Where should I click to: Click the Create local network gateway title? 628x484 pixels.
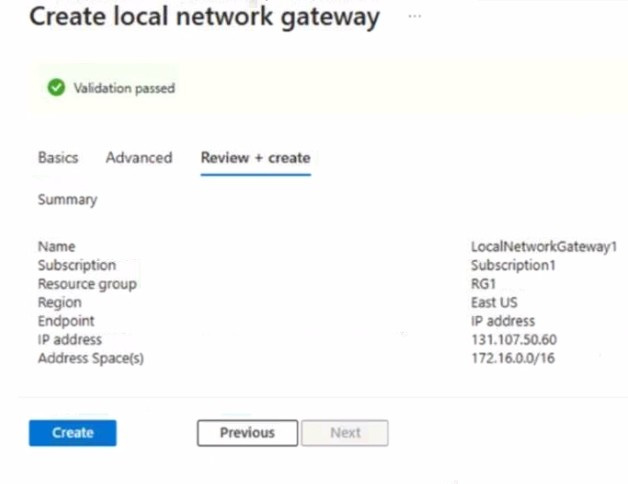(x=204, y=18)
